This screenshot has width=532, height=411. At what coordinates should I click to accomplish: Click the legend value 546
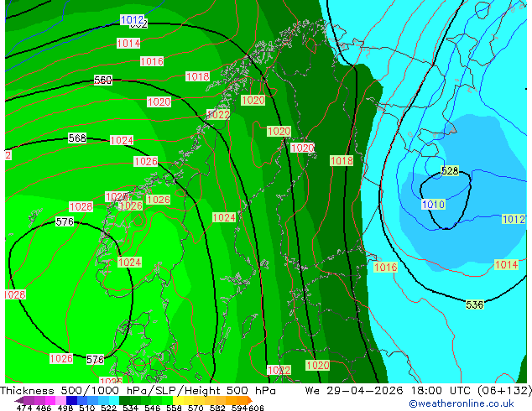pyautogui.click(x=152, y=408)
